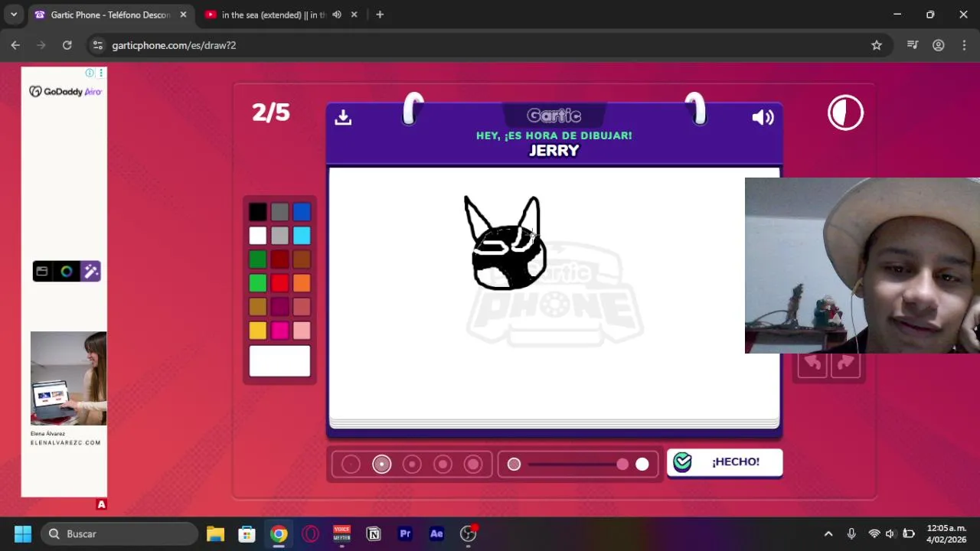
Task: Pick the dark magenta color swatch
Action: coord(280,307)
